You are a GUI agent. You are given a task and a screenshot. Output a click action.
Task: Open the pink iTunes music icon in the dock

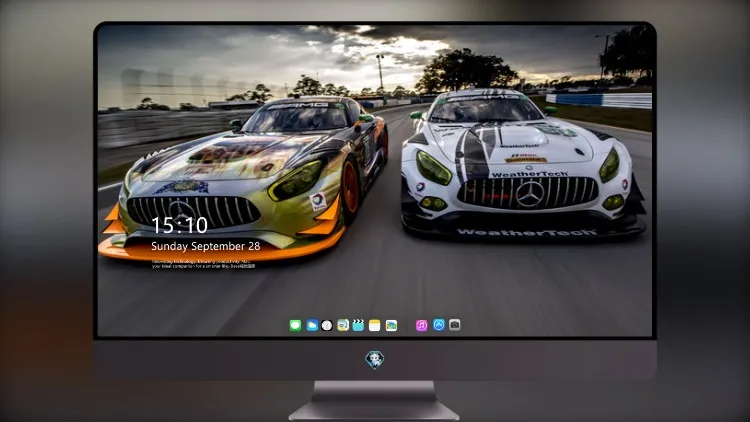pos(421,325)
